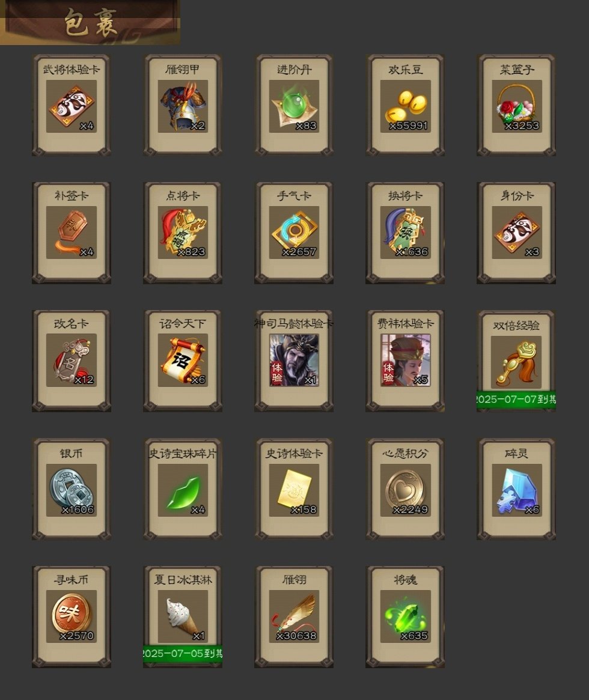Select the 碎灵 blue crystal item
Viewport: 589px width, 700px height.
coord(517,489)
